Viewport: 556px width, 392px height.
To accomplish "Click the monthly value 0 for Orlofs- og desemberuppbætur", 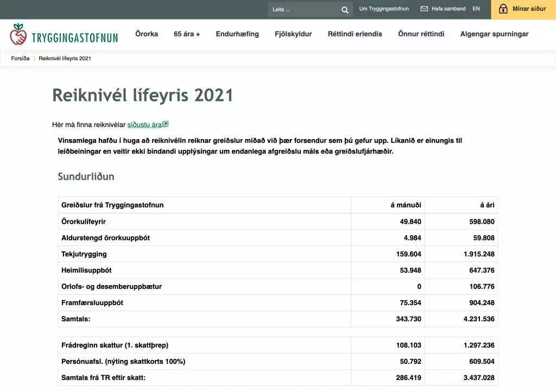I will pos(419,286).
